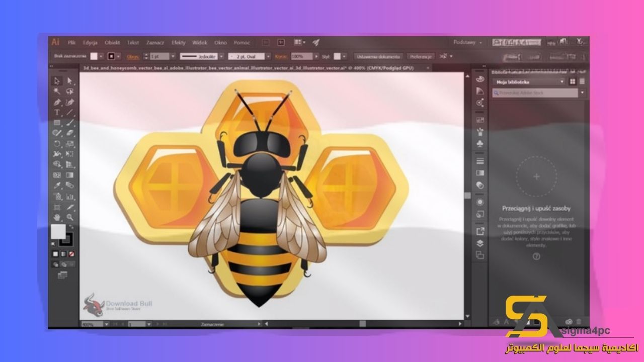Switch library to grid view
Screen dimensions: 644x362
[x=573, y=81]
